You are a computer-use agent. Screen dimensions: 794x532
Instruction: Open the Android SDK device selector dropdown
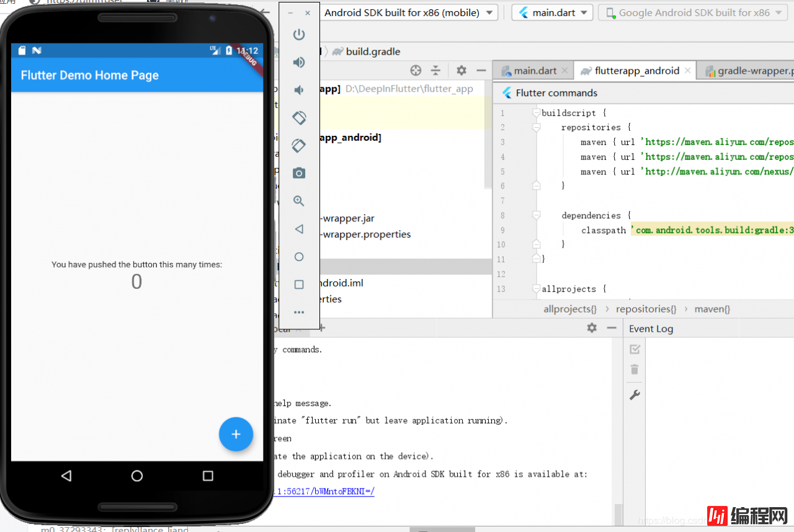tap(409, 12)
